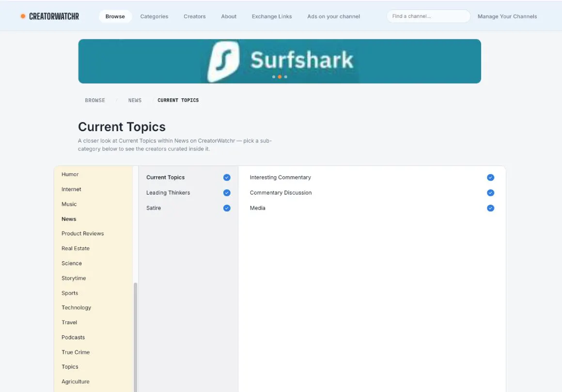Click the check icon beside Interesting Commentary
Screen dimensions: 562x392
491,178
